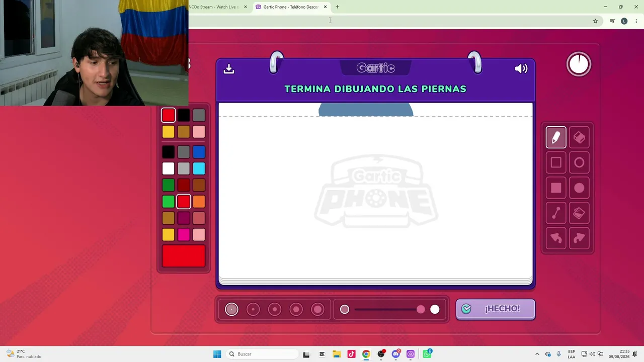Pick the recent red swatch in top row

click(169, 115)
